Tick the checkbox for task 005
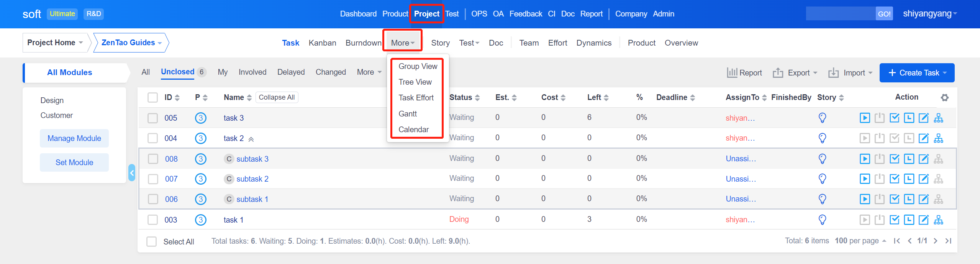The image size is (980, 264). (153, 118)
